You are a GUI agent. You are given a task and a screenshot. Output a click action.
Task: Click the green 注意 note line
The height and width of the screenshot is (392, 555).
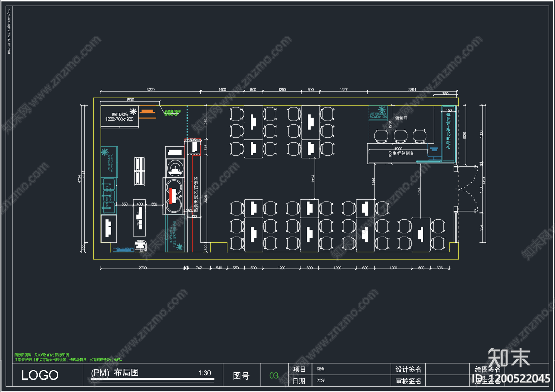pyautogui.click(x=68, y=360)
